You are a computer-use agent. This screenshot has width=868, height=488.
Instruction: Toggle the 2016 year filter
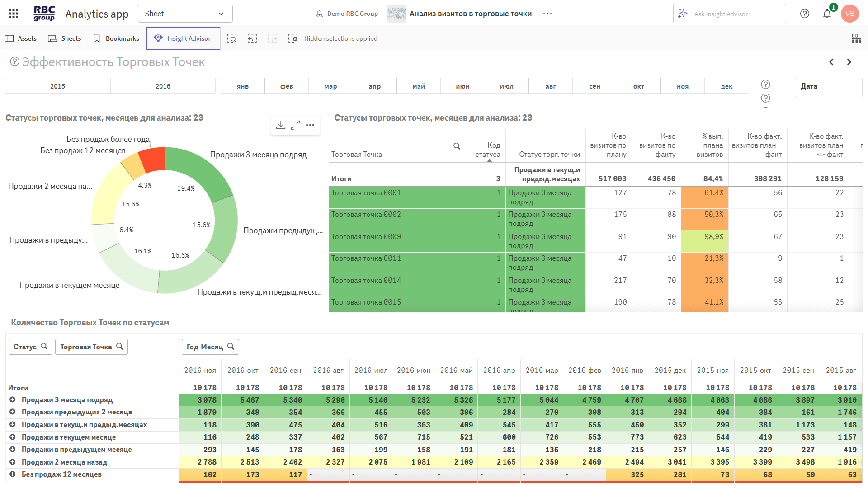click(x=163, y=86)
